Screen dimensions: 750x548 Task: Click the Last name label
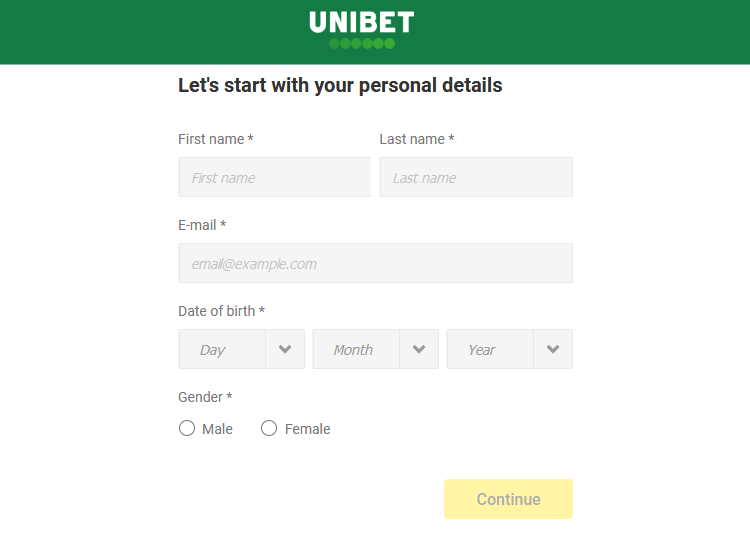point(417,139)
